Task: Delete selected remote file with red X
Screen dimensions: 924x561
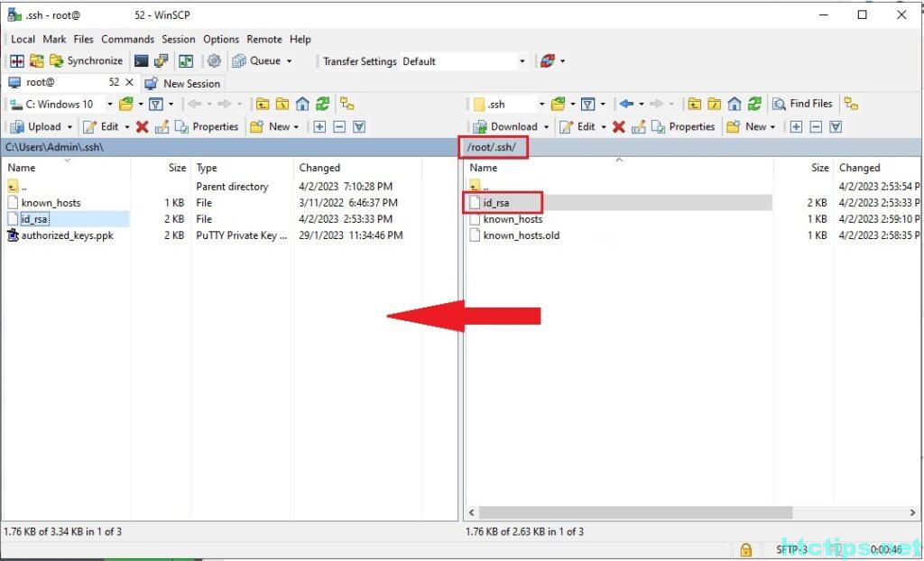Action: (618, 126)
